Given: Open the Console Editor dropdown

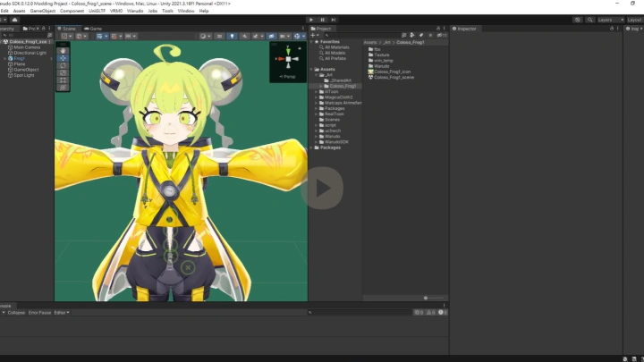Looking at the screenshot, I should pyautogui.click(x=62, y=313).
